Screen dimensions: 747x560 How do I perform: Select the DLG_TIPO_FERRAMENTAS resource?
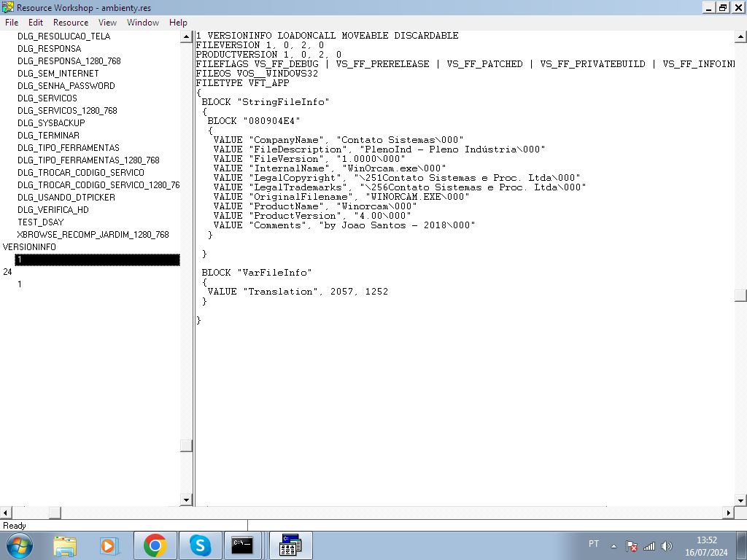69,147
